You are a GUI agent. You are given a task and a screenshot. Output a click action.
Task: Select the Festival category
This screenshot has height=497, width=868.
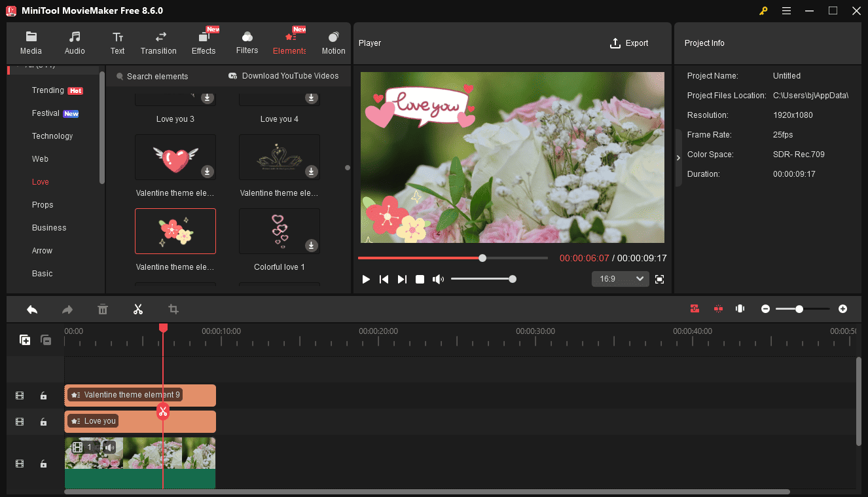(x=55, y=113)
